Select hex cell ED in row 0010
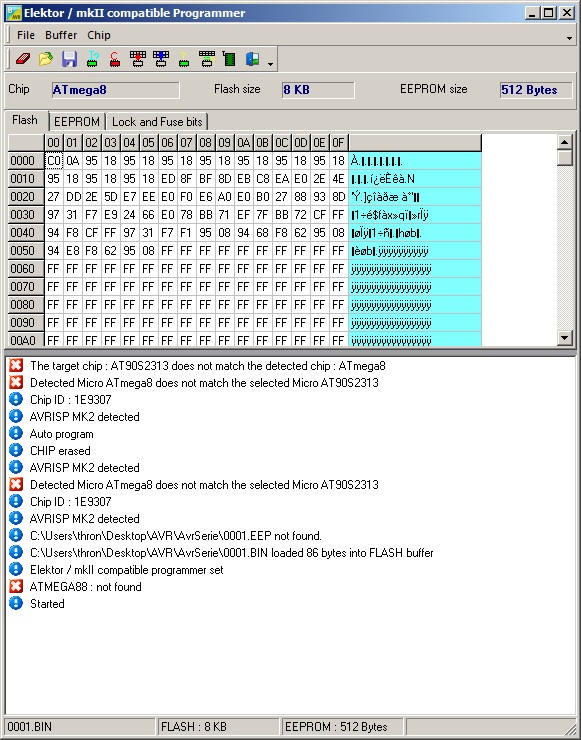 tap(168, 179)
